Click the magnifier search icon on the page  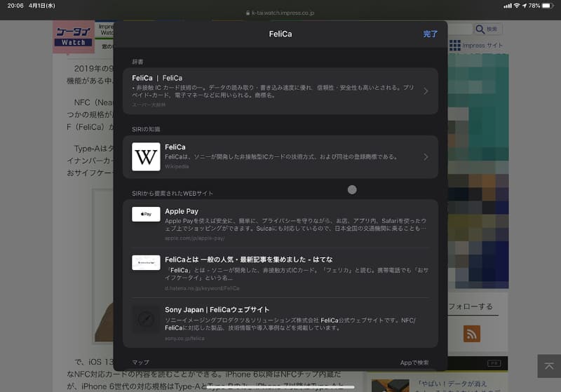480,29
